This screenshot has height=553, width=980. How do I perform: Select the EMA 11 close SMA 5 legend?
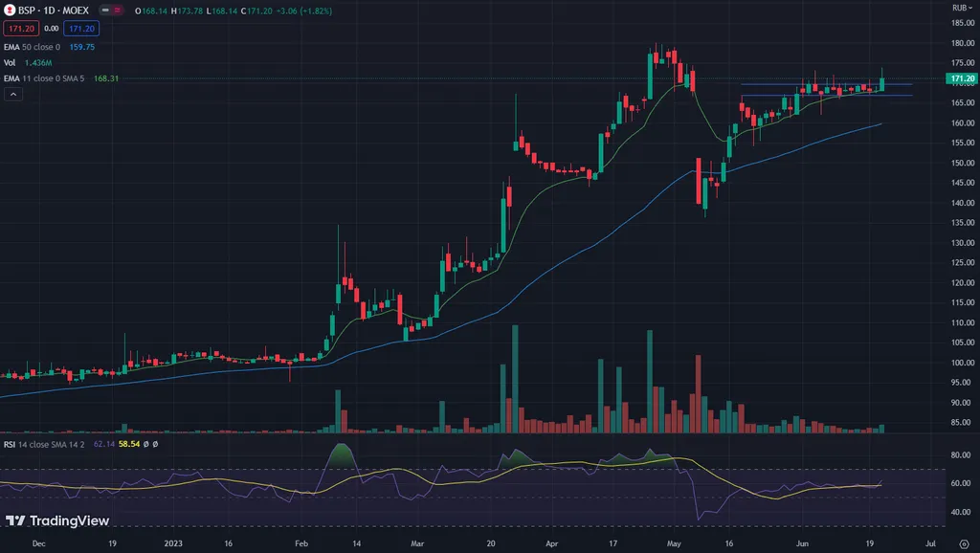click(x=46, y=78)
